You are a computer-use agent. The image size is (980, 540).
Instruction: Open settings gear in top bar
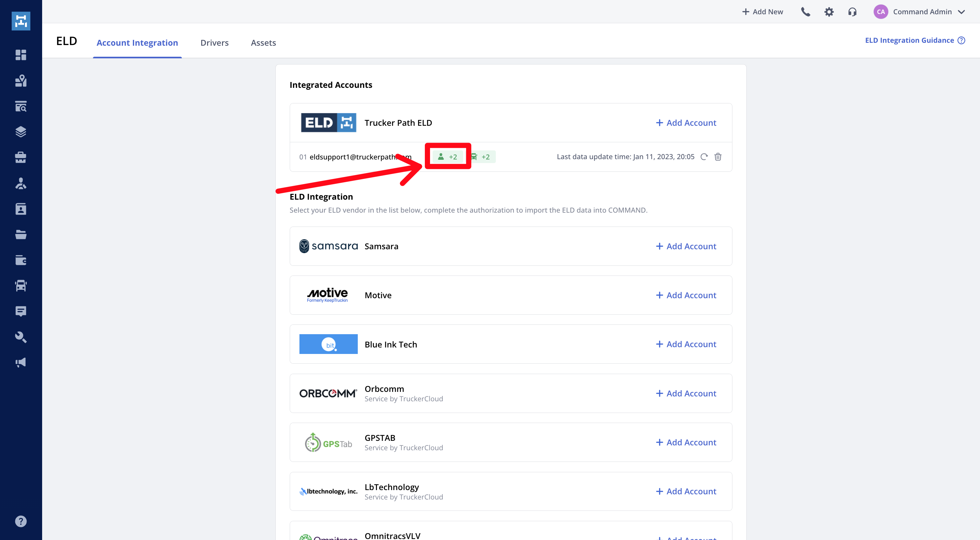click(x=829, y=12)
